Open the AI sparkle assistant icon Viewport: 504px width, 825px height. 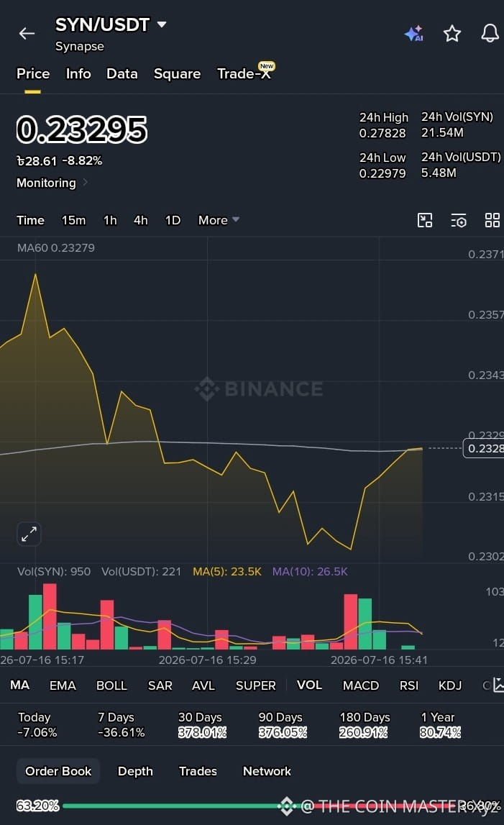[414, 34]
